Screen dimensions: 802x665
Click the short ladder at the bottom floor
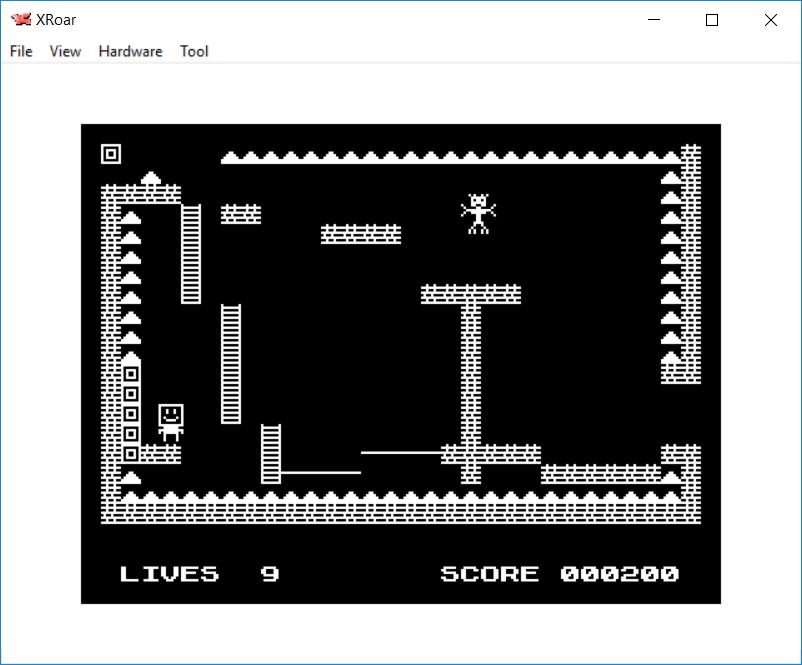(x=271, y=454)
